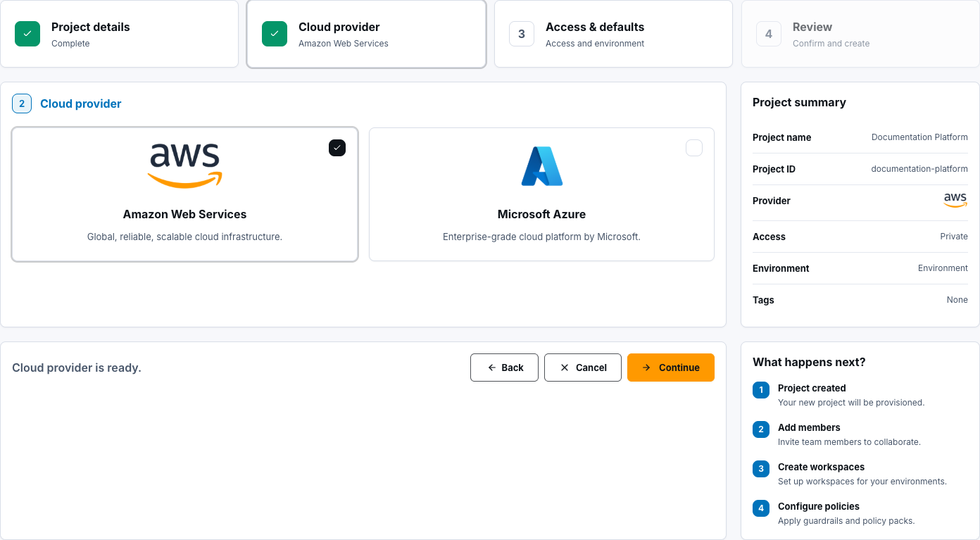
Task: Click the green checkmark icon for Project details
Action: pyautogui.click(x=27, y=34)
